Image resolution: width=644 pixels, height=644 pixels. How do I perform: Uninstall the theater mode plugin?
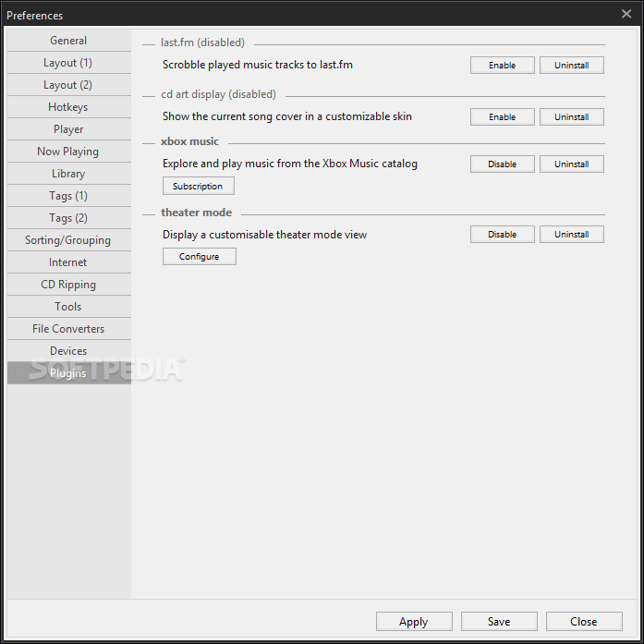point(572,234)
